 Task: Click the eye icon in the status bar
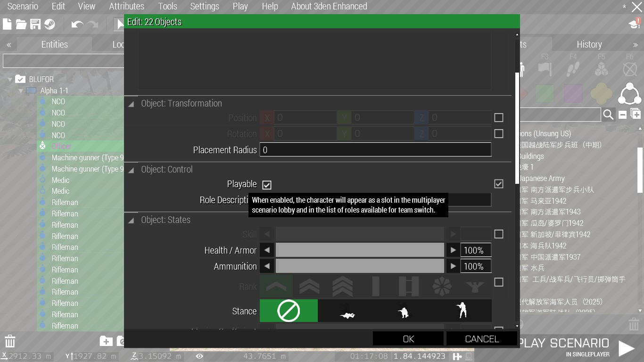point(199,356)
